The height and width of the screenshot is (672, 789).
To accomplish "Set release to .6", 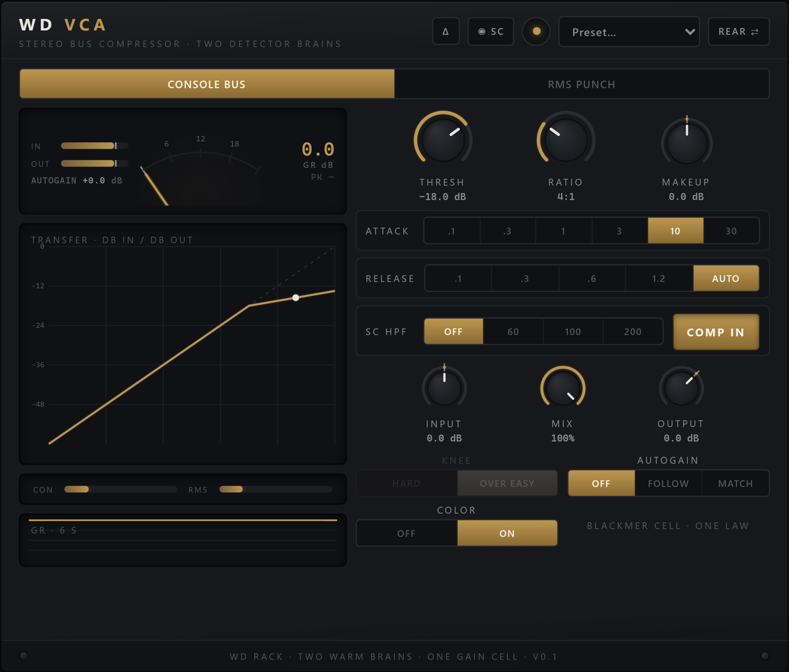I will pyautogui.click(x=592, y=278).
